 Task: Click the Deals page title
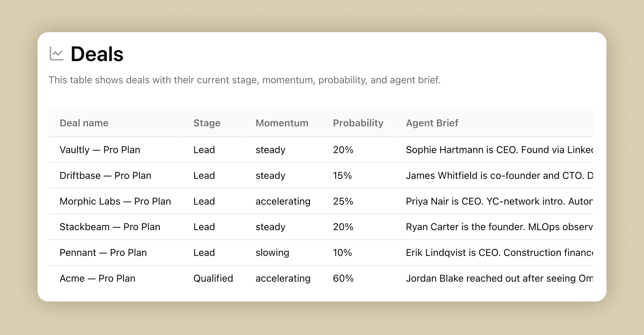coord(97,54)
